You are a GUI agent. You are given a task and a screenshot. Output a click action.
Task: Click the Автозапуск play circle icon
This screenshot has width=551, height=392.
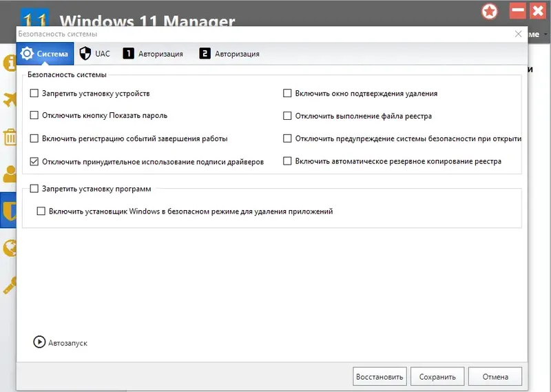[39, 342]
